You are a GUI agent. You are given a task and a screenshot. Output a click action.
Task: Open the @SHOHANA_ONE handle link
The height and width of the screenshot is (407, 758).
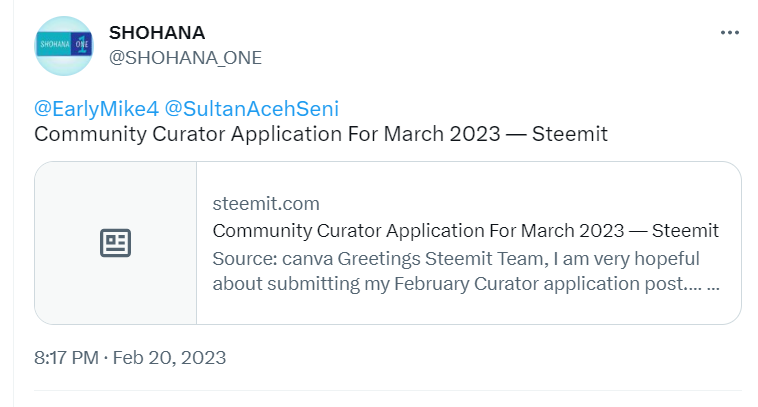pyautogui.click(x=185, y=58)
